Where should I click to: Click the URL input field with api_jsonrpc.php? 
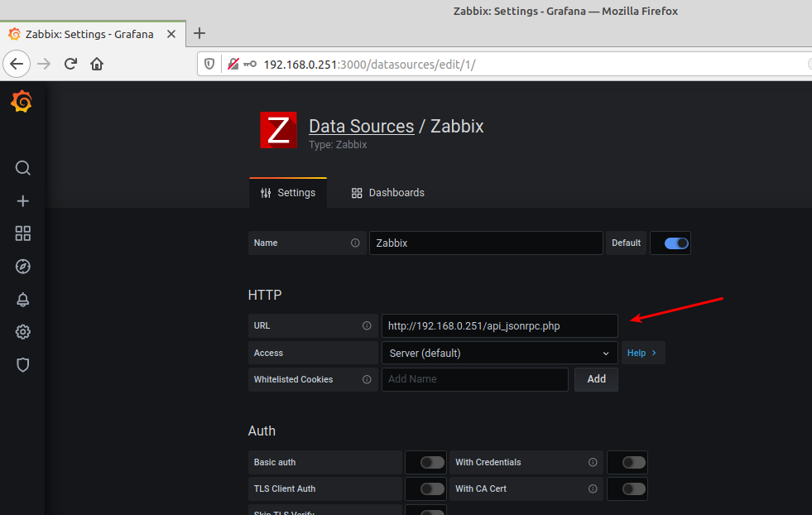tap(499, 326)
